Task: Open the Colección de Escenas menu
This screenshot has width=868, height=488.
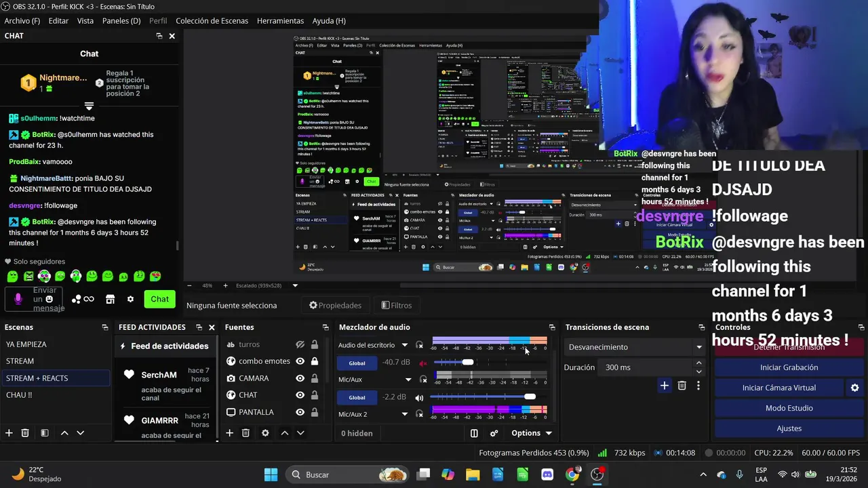Action: [212, 21]
